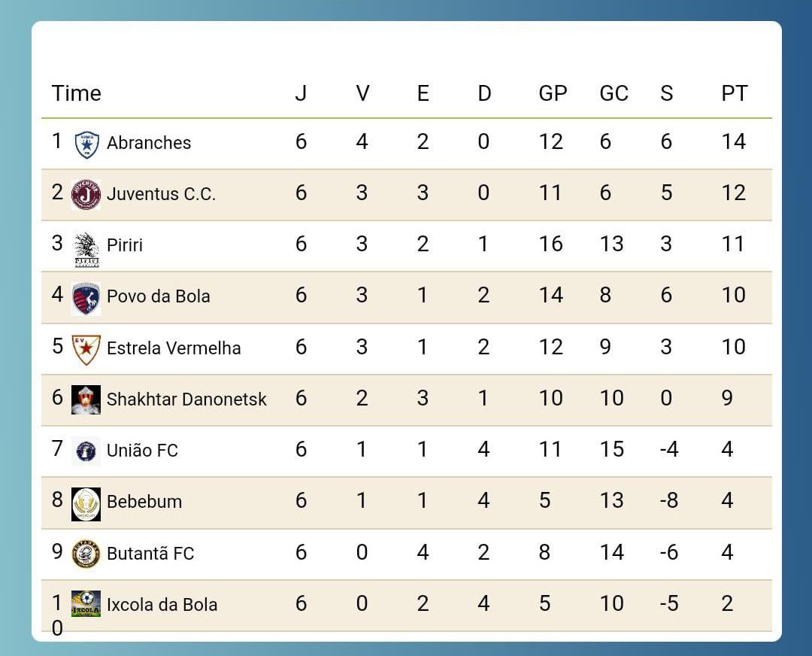Click the Shakhtar Danonetsk team name
The height and width of the screenshot is (656, 812).
point(186,399)
